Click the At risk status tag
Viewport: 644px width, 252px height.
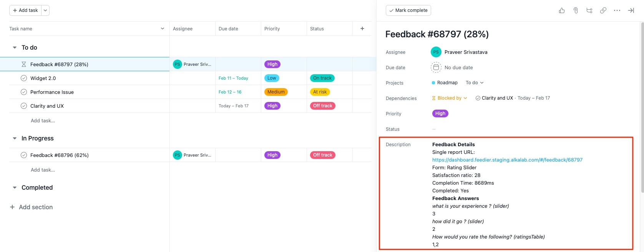[x=320, y=92]
